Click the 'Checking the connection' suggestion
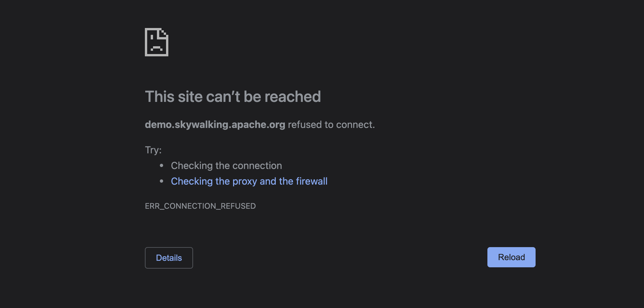Viewport: 644px width, 308px height. point(226,166)
